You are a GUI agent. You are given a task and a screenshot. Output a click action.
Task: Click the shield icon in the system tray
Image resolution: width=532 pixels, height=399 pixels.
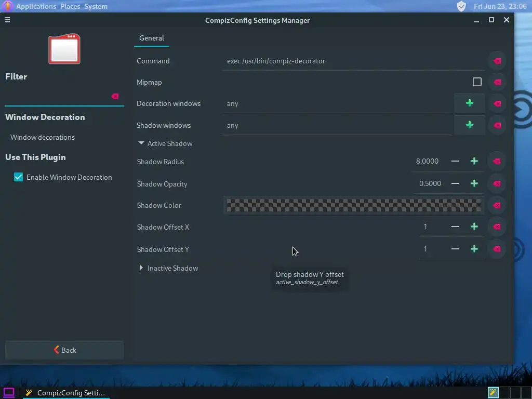(x=461, y=6)
